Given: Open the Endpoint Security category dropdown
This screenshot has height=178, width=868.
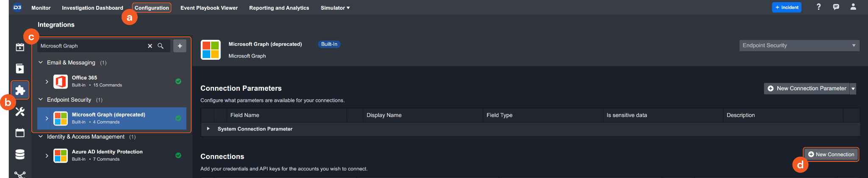Looking at the screenshot, I should tap(799, 45).
